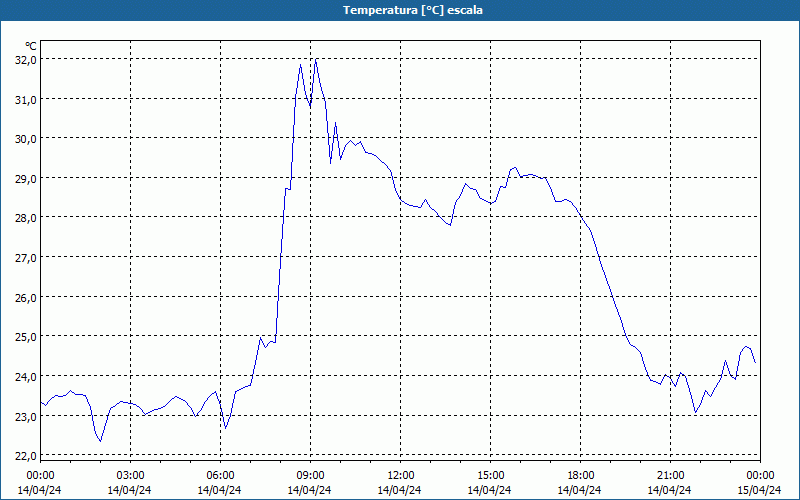
Task: Pick the 15:00 tick label
Action: click(x=490, y=476)
